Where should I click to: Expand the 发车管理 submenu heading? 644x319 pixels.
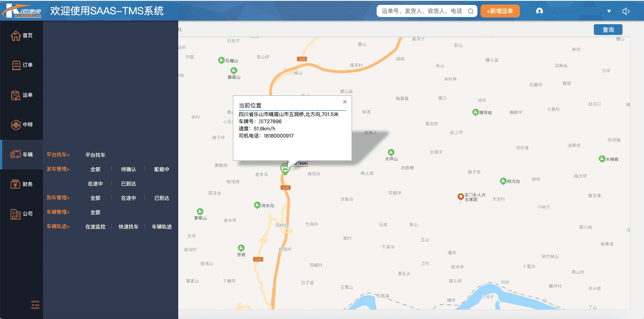point(58,169)
